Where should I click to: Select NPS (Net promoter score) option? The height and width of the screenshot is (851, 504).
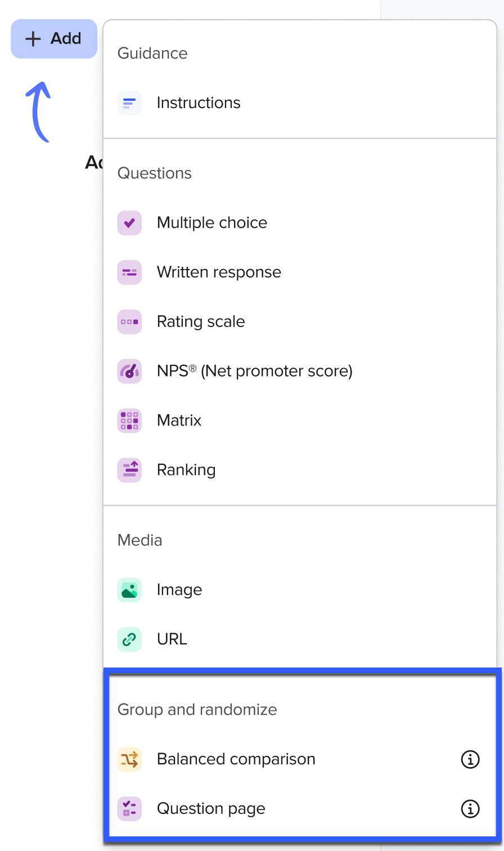click(254, 371)
